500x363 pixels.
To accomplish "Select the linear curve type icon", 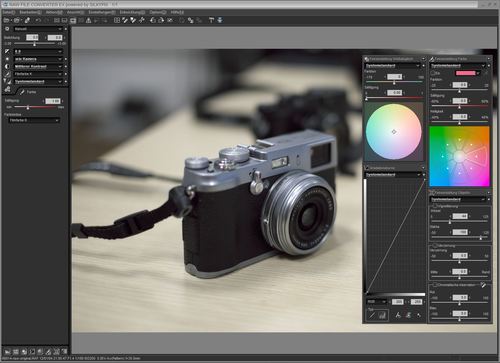I will click(373, 315).
